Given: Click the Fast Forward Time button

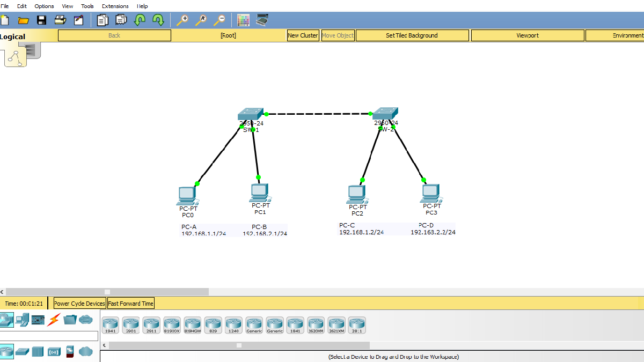Looking at the screenshot, I should 131,304.
